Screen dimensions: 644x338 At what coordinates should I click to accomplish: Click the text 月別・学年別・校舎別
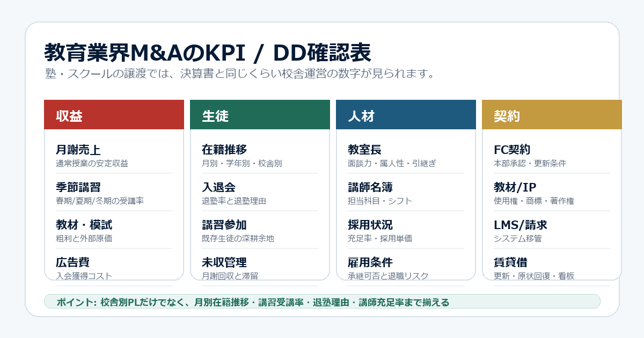(241, 164)
